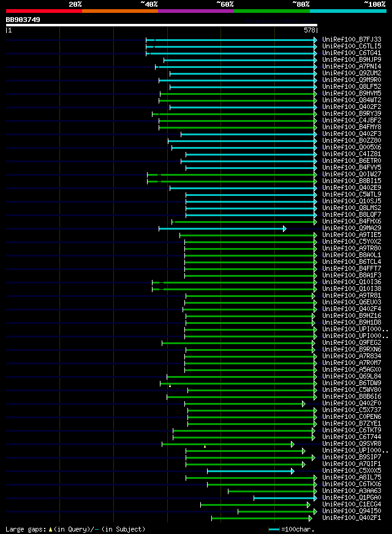Click the red 20% legend segment
392x534 pixels.
pos(44,11)
